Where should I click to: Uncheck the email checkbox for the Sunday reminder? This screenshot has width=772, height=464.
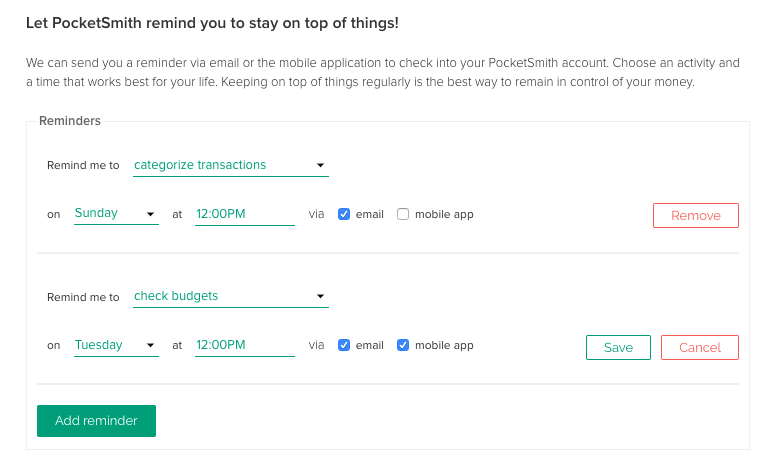(344, 214)
